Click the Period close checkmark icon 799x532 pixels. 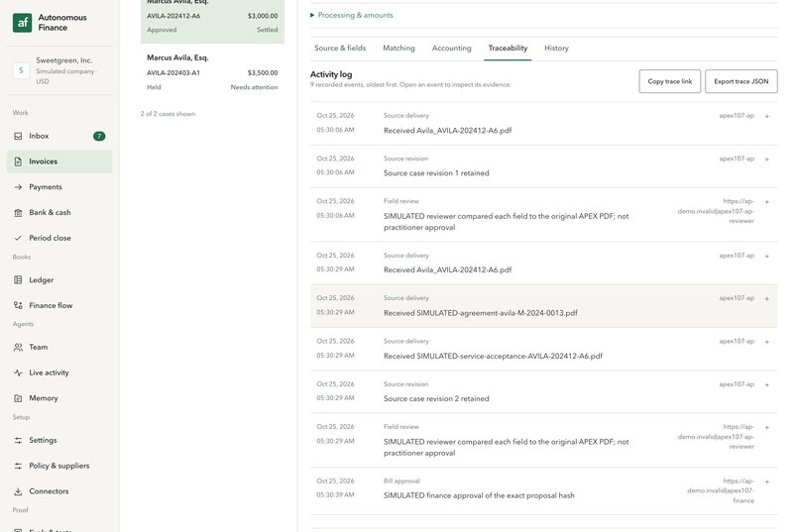18,238
